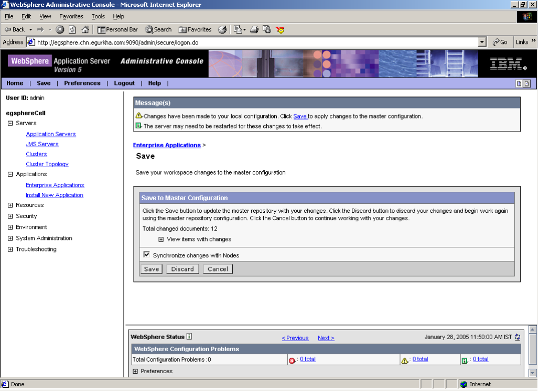Screen dimensions: 539x392
Task: Open the Help menu in menu bar
Action: (x=118, y=16)
